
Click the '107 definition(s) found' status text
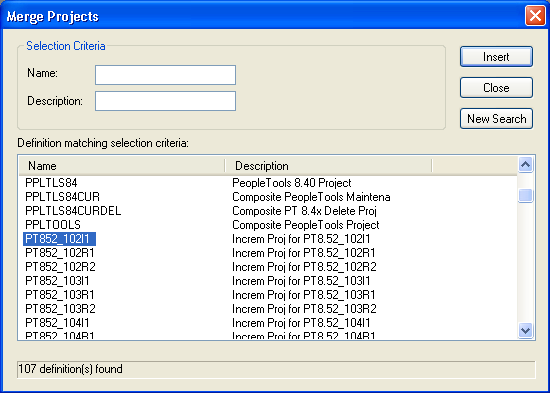tap(71, 369)
